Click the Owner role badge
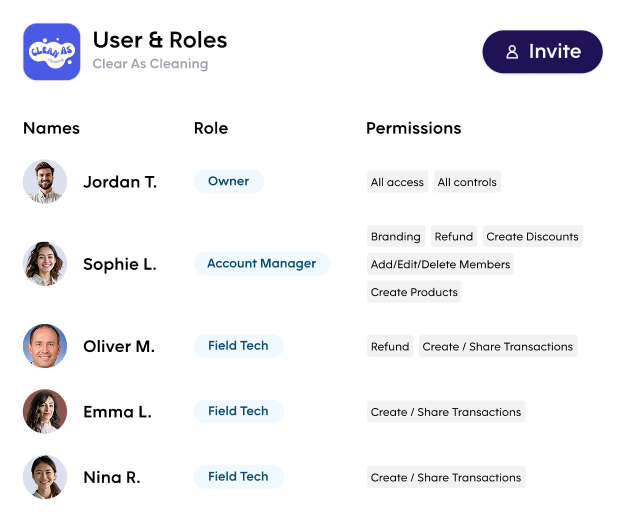 click(229, 181)
